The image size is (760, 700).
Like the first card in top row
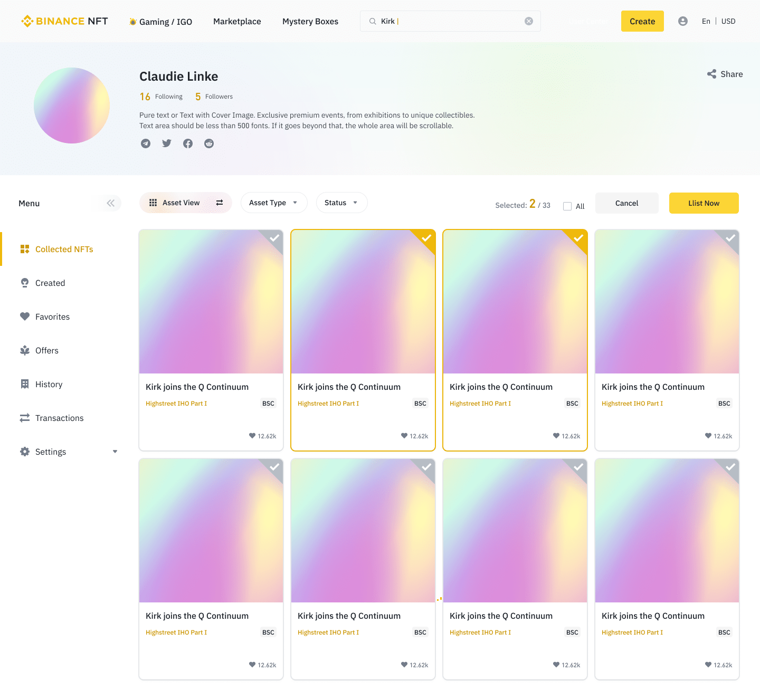click(x=252, y=436)
